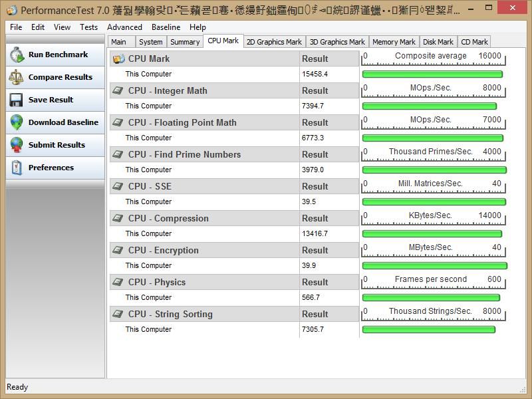Click the chip icon beside CPU - String Sorting
The image size is (532, 399).
(118, 314)
